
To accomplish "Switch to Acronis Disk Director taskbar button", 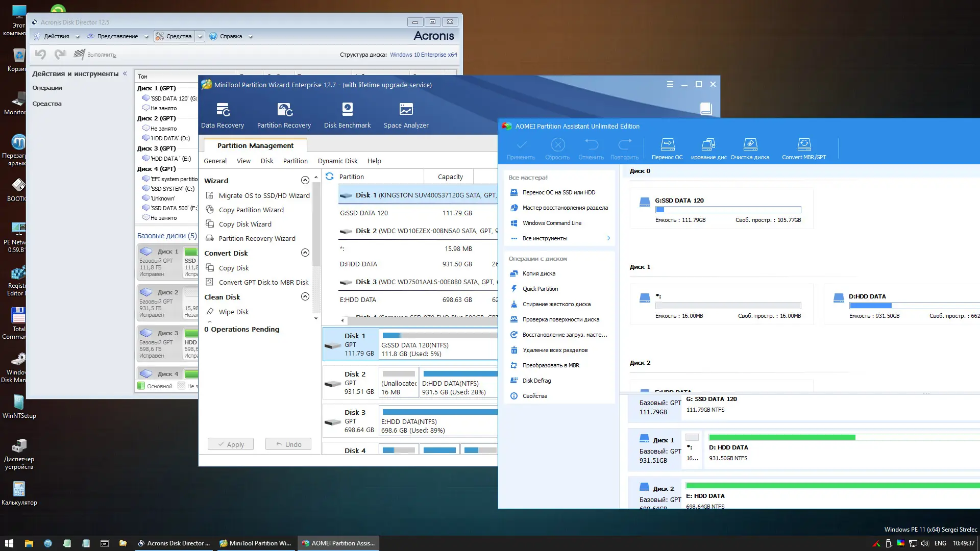I will point(174,543).
